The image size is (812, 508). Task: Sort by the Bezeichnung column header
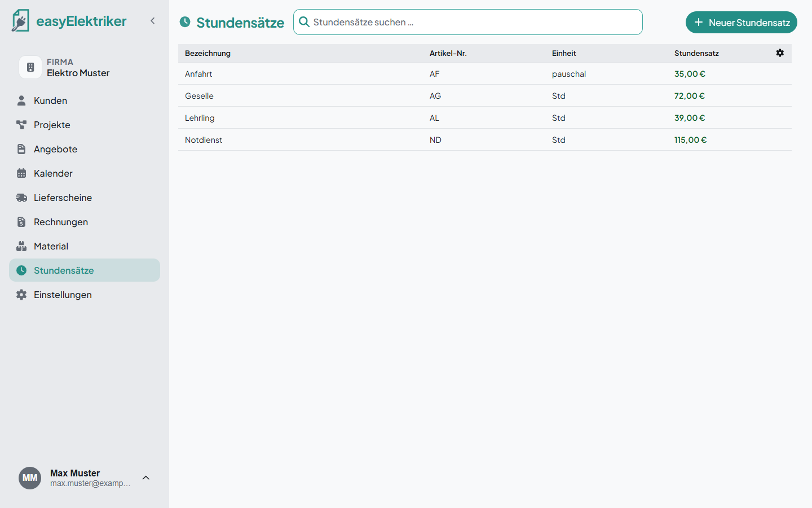pos(208,53)
